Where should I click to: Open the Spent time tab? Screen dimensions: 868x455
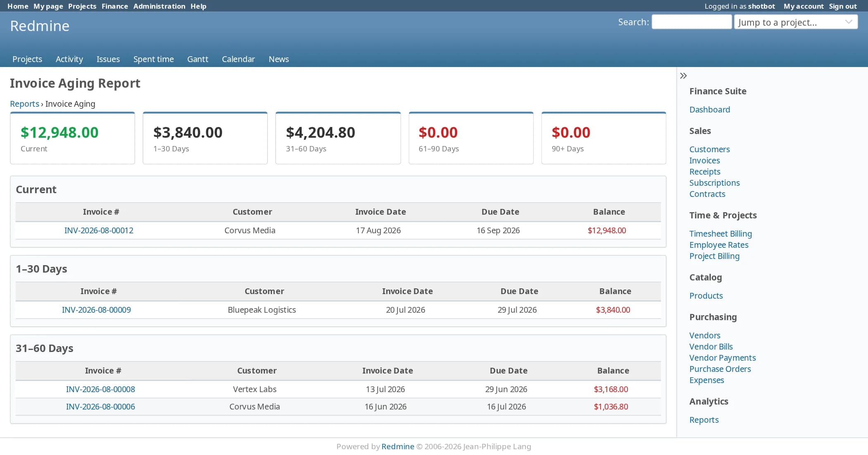[153, 59]
